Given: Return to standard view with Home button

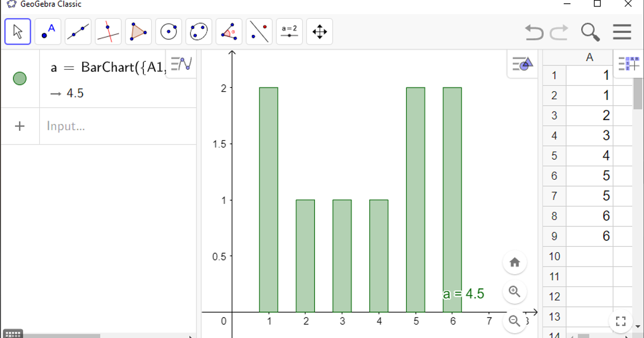Looking at the screenshot, I should 515,262.
